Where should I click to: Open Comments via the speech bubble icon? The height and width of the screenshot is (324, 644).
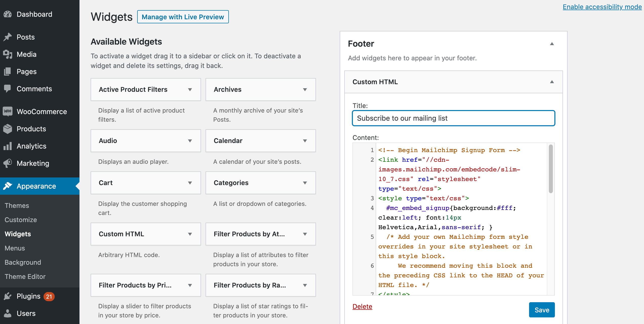coord(8,89)
